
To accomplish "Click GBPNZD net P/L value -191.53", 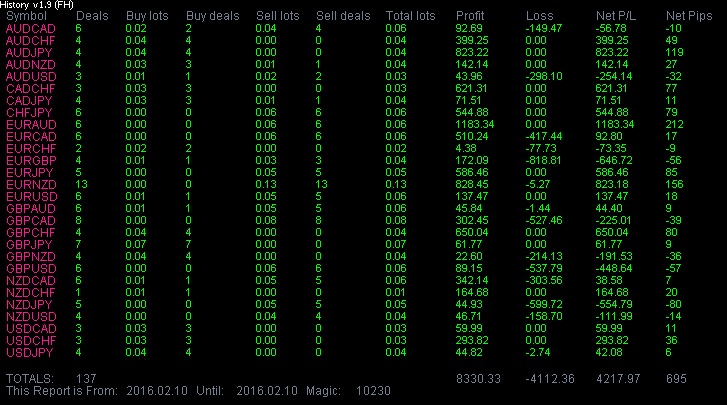I will (613, 257).
